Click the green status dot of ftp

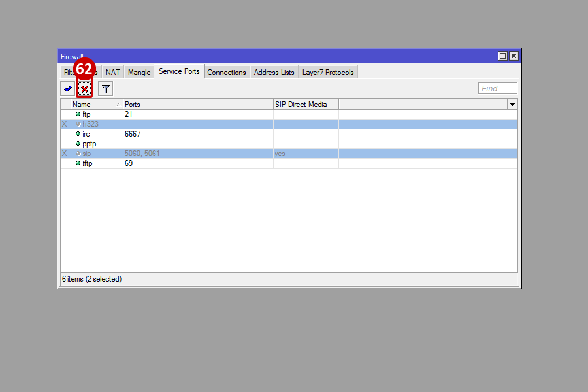(78, 114)
